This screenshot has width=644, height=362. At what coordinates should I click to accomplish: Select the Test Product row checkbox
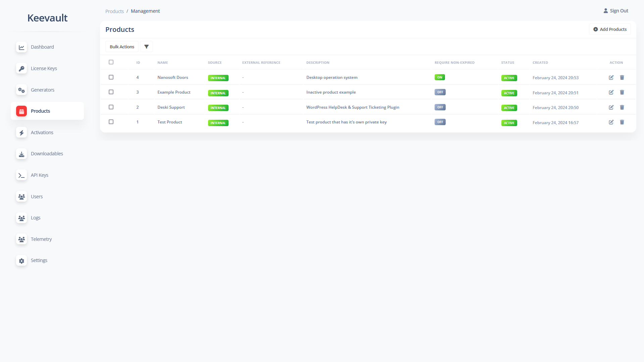point(111,122)
